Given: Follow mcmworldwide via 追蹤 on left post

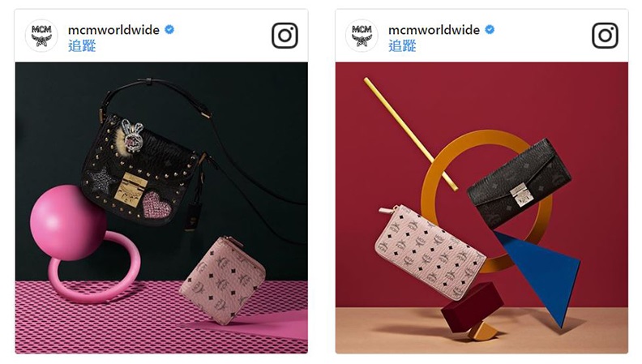Looking at the screenshot, I should [x=82, y=45].
